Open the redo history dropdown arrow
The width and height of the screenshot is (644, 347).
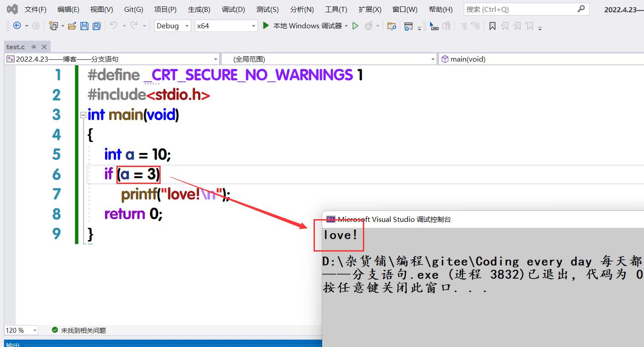click(x=145, y=26)
